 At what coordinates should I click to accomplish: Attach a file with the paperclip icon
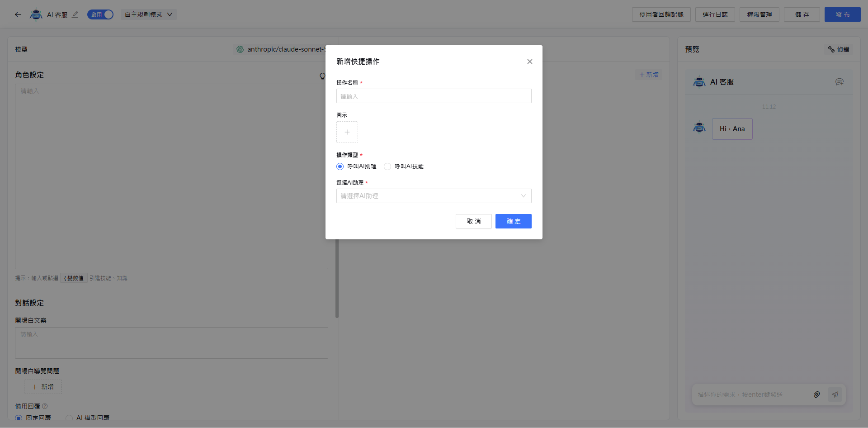pyautogui.click(x=817, y=395)
